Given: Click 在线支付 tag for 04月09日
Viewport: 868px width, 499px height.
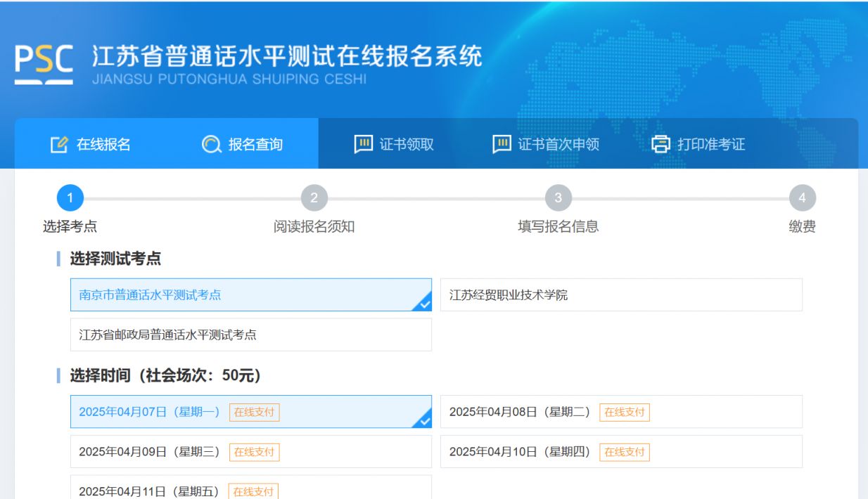Looking at the screenshot, I should tap(254, 452).
